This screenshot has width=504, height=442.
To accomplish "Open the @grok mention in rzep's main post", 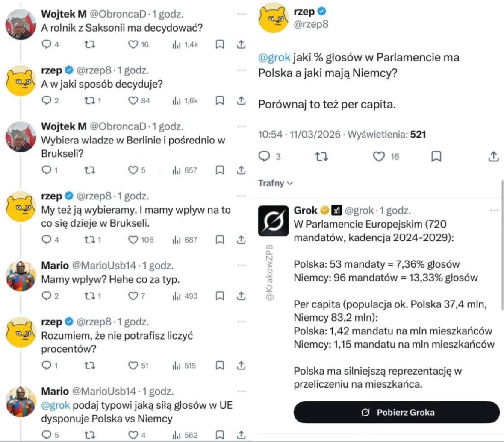I will pyautogui.click(x=274, y=57).
